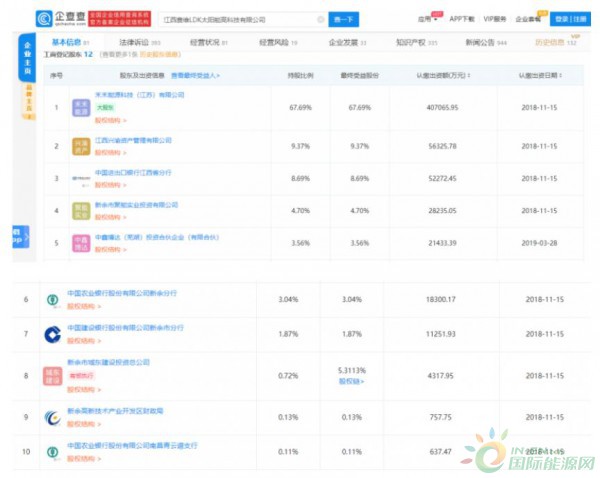The image size is (600, 478).
Task: Open the row 5 芜湖 investment partnership link
Action: click(157, 237)
